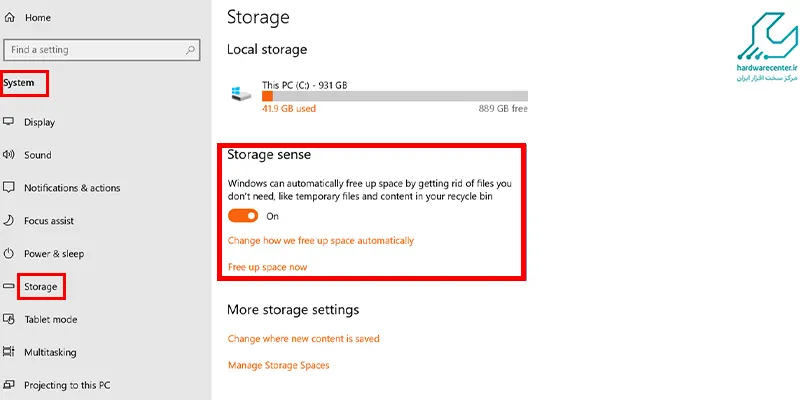800x400 pixels.
Task: Focus the Find a setting search box
Action: click(102, 50)
